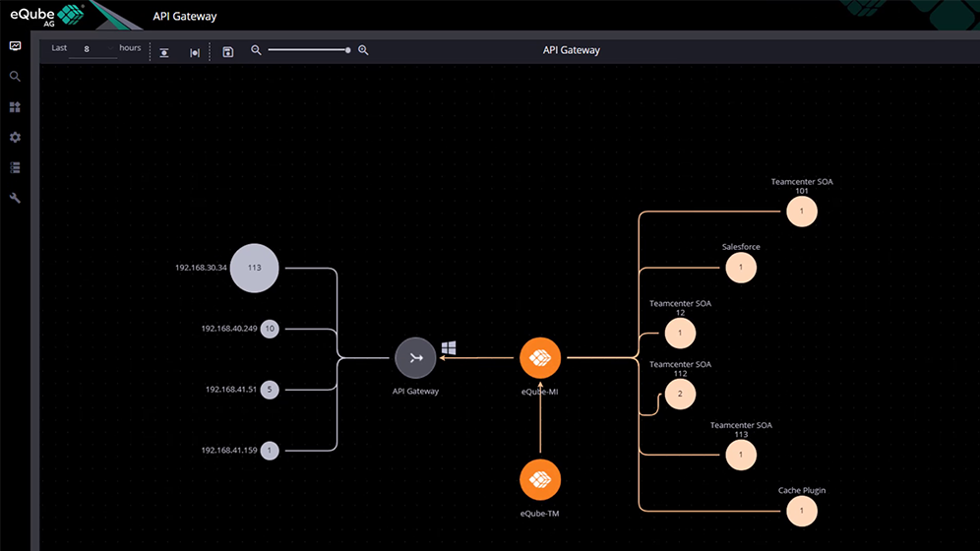
Task: Click the 192.168.30.34 client node showing 113
Action: pyautogui.click(x=254, y=268)
